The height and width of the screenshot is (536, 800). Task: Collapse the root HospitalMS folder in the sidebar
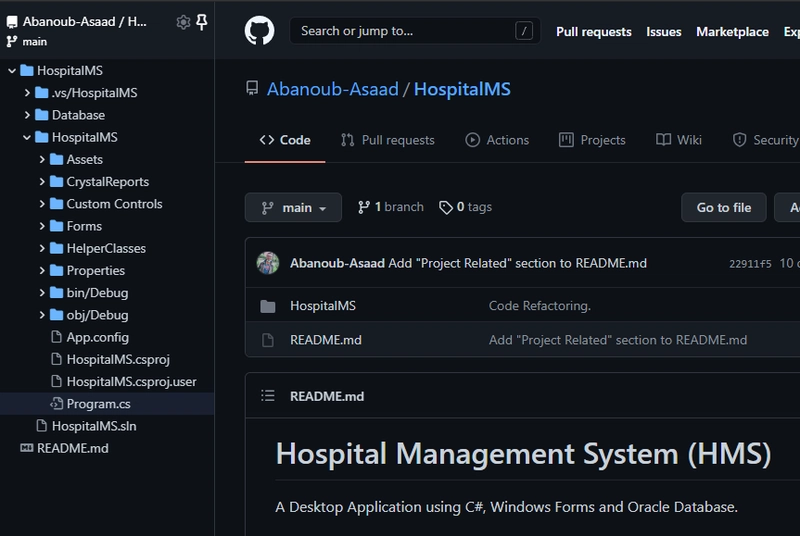(x=12, y=71)
